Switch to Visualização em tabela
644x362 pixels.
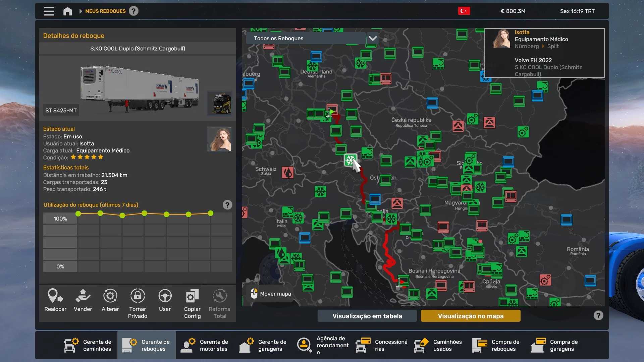tap(367, 316)
